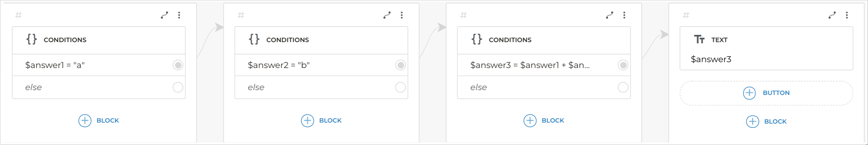Click the connection path icon on the second block
The height and width of the screenshot is (145, 868).
pyautogui.click(x=387, y=15)
